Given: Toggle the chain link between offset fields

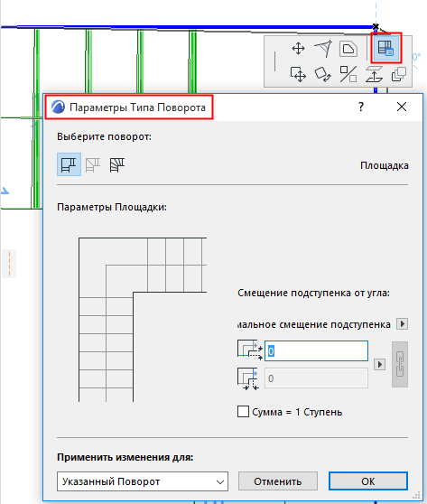Looking at the screenshot, I should click(400, 364).
